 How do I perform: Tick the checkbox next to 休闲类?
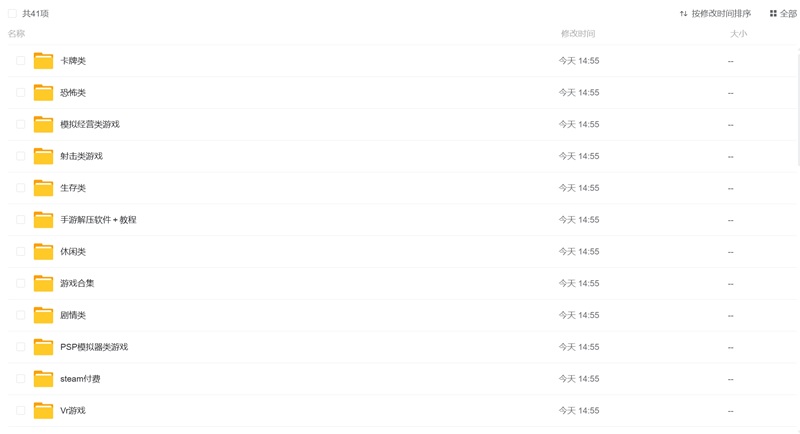pos(20,252)
